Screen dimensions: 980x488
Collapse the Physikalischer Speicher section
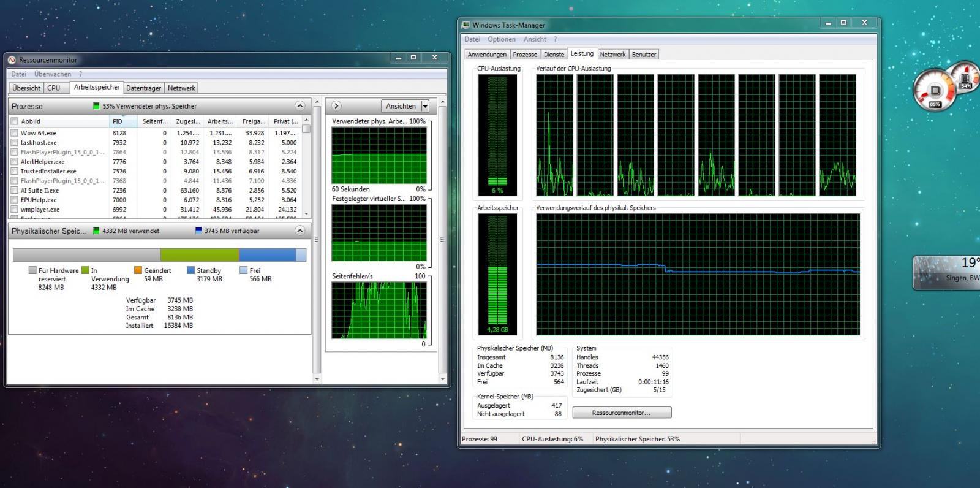300,231
